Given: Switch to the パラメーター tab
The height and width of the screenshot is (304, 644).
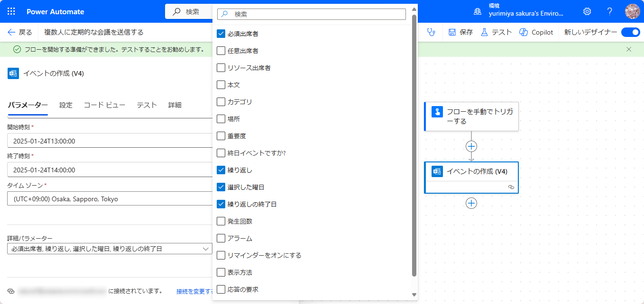Looking at the screenshot, I should point(28,105).
